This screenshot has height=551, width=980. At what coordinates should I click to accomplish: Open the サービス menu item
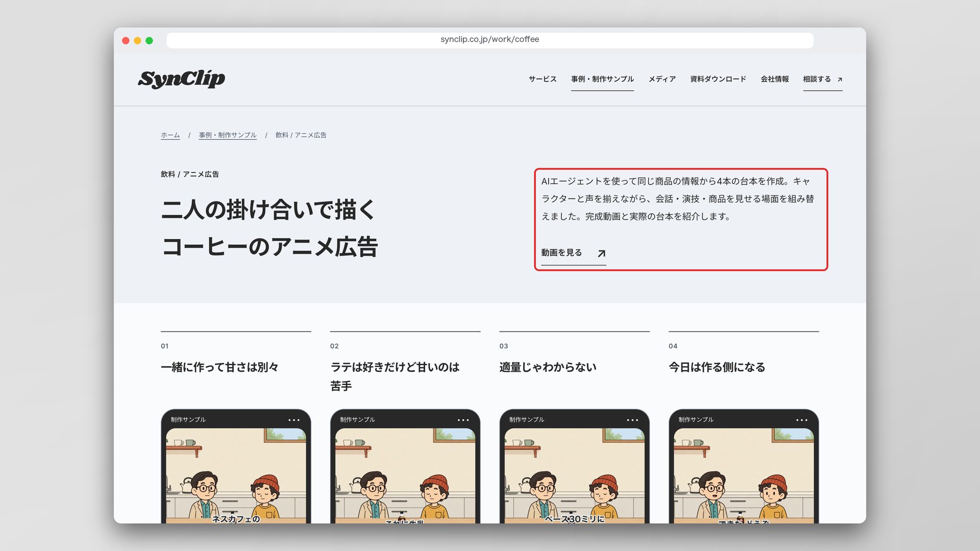(x=543, y=79)
